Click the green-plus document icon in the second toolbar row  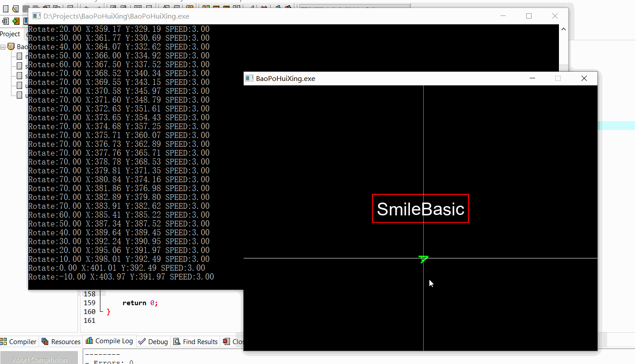[x=16, y=21]
